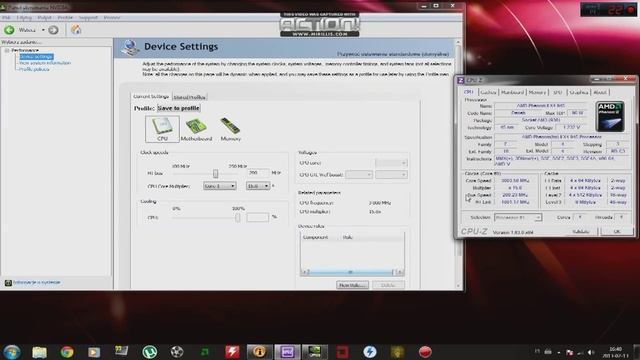Open the red record button taskbar icon
Viewport: 640px width, 360px height.
point(425,352)
